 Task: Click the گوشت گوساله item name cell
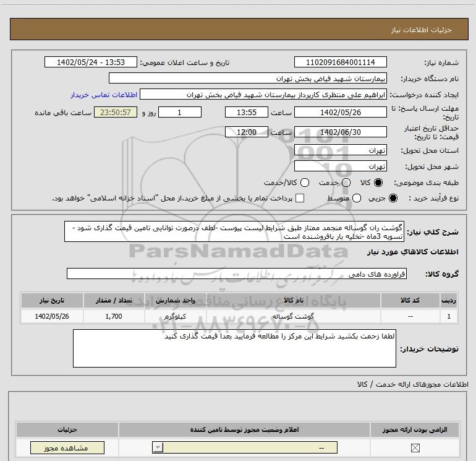(x=293, y=316)
